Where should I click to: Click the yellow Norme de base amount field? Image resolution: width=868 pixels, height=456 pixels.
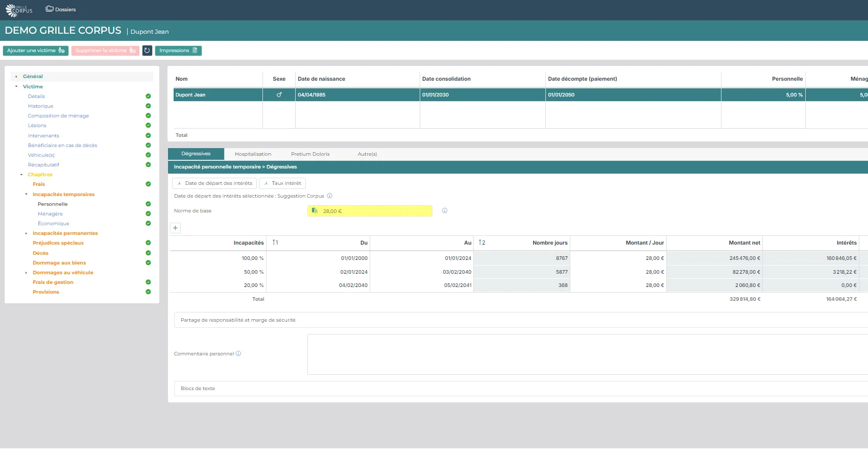point(370,211)
